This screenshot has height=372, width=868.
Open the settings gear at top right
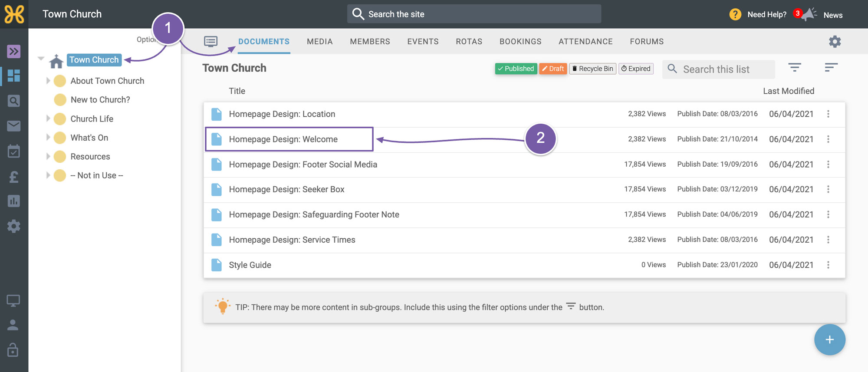pos(835,42)
